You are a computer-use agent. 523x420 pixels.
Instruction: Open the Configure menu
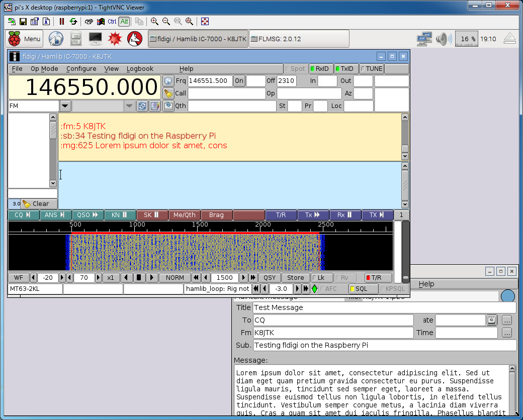(x=81, y=69)
